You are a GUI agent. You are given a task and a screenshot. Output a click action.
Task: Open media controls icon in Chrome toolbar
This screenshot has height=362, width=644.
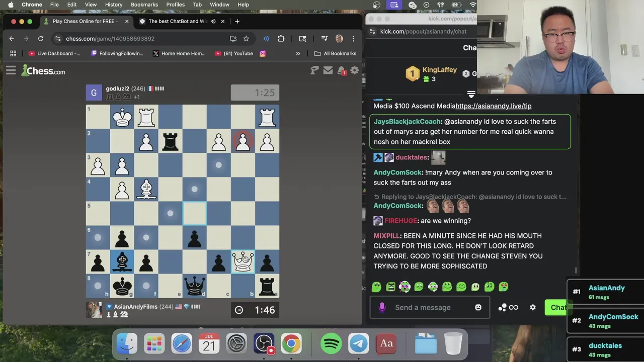click(x=325, y=38)
